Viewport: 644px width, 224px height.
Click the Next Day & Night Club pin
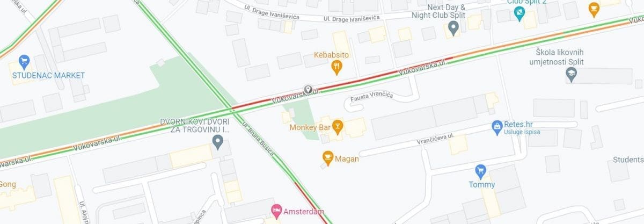[453, 30]
